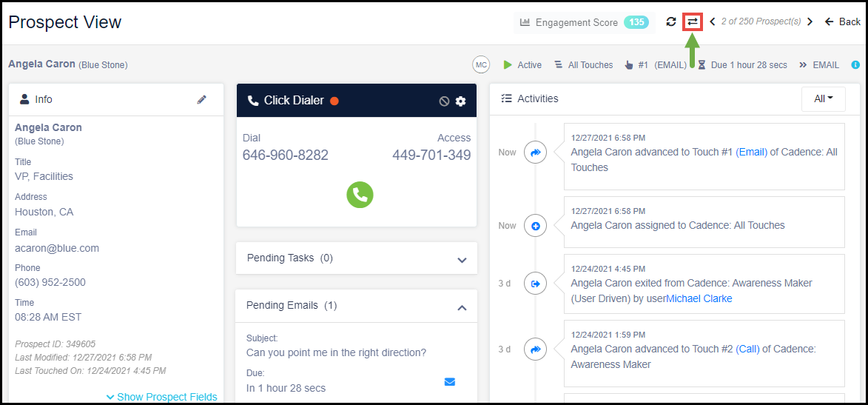This screenshot has height=405, width=868.
Task: Click the Houston, CA address value
Action: click(x=44, y=212)
